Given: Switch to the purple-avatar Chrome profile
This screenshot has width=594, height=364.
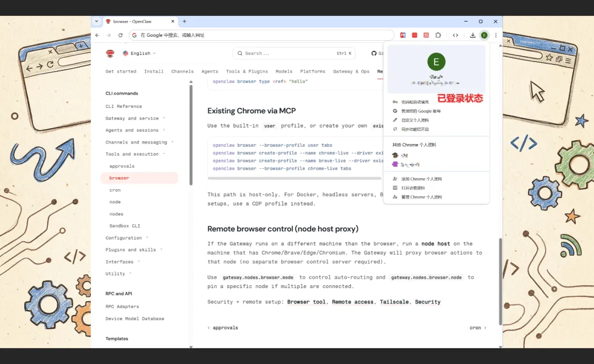Looking at the screenshot, I should tap(406, 164).
